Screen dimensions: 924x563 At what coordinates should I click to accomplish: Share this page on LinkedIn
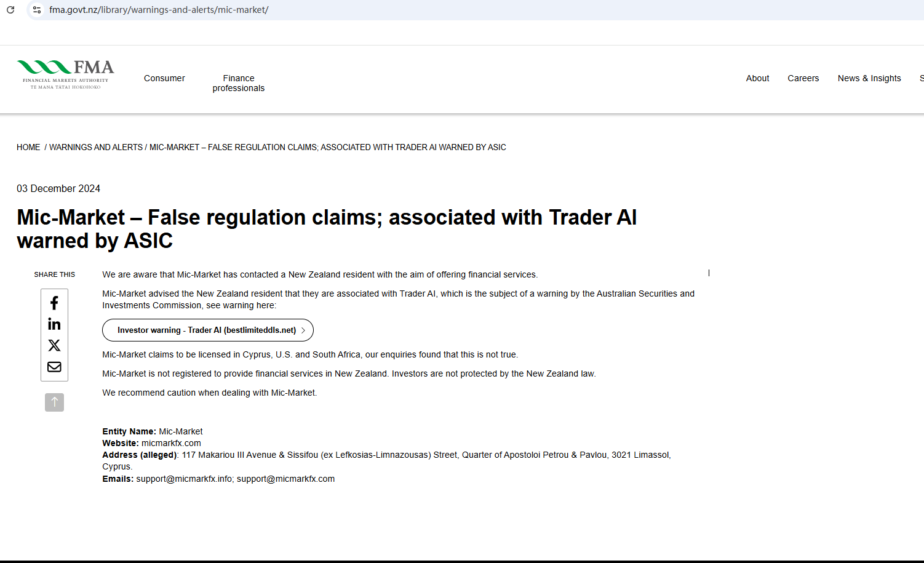point(54,324)
